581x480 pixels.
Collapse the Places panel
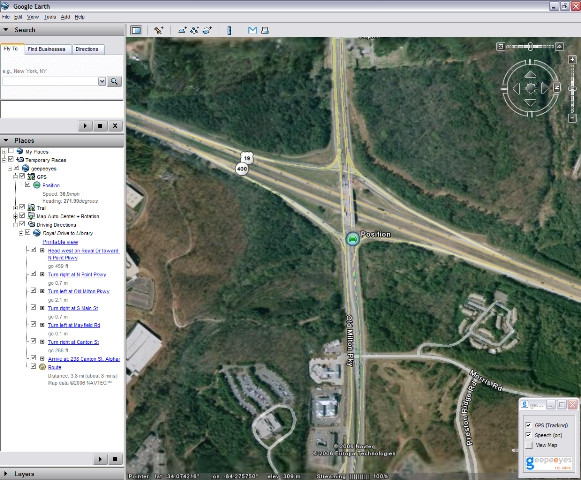(6, 140)
